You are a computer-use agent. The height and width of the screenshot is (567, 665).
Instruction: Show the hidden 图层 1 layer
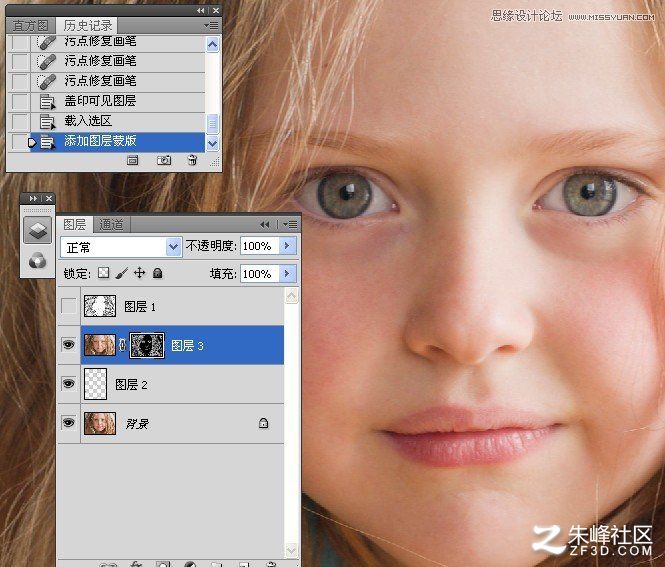click(x=69, y=306)
